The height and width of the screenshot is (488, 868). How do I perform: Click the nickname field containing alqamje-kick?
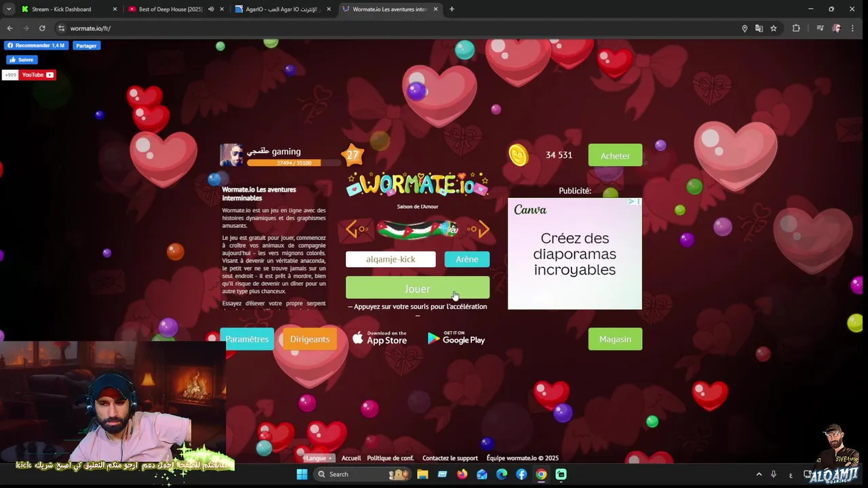[391, 259]
